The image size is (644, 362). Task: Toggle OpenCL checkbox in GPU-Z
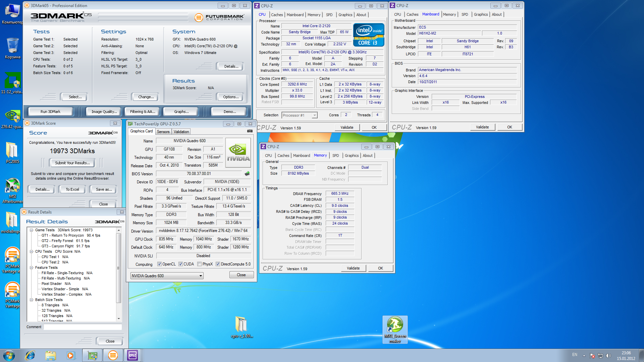(x=160, y=264)
